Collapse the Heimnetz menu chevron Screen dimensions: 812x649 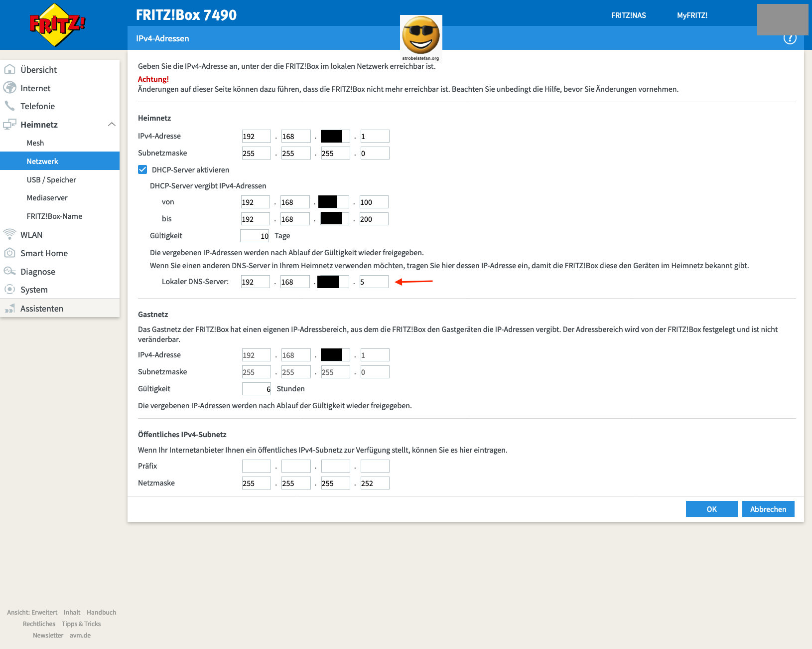coord(112,124)
